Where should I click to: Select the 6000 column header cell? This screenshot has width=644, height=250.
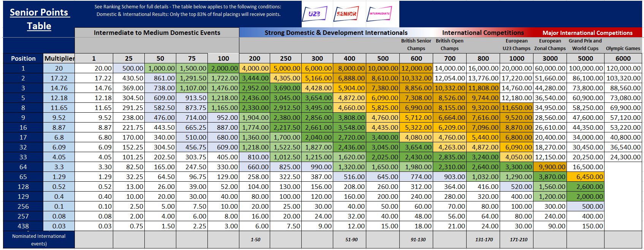623,58
